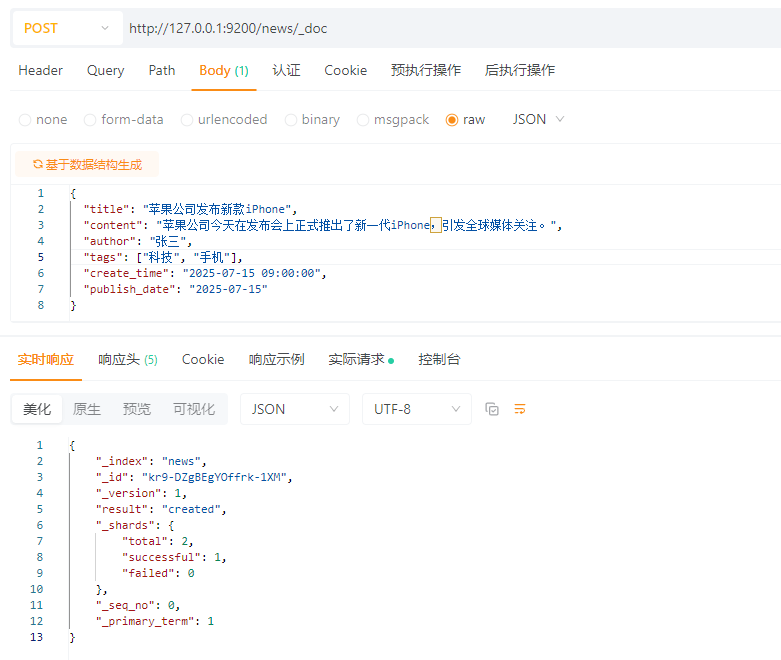This screenshot has height=660, width=781.
Task: Select the none body type radio
Action: (x=25, y=120)
